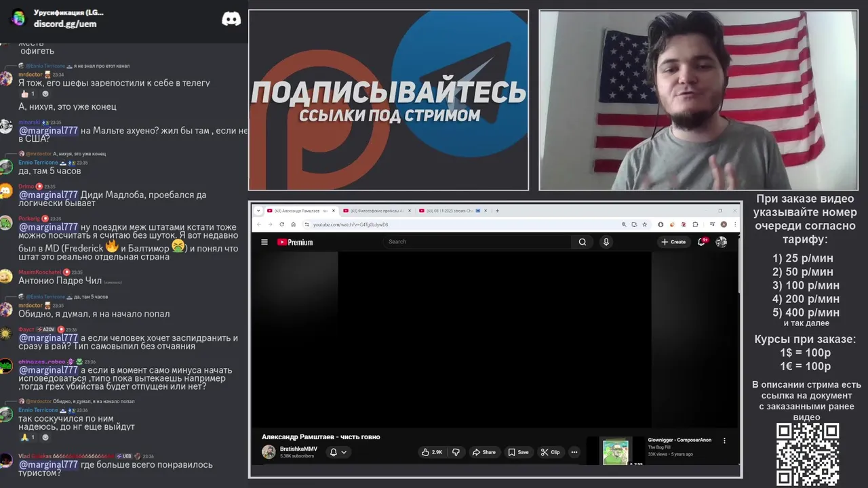Reload the YouTube page
The image size is (868, 488).
(282, 224)
